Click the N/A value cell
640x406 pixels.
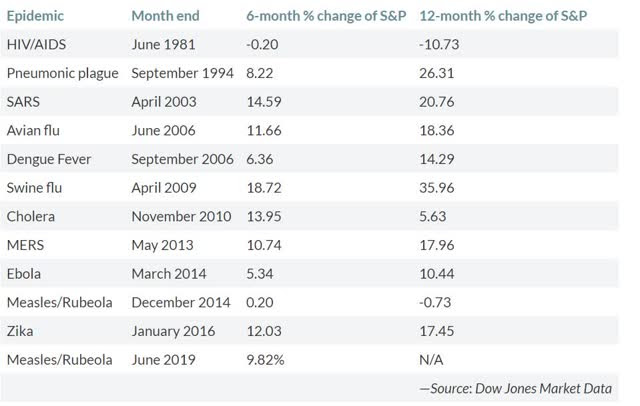click(434, 358)
